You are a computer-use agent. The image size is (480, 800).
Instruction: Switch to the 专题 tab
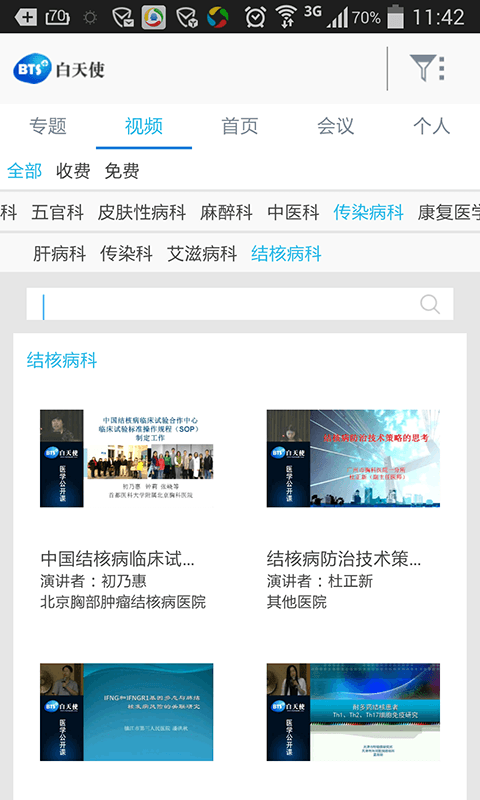[48, 126]
